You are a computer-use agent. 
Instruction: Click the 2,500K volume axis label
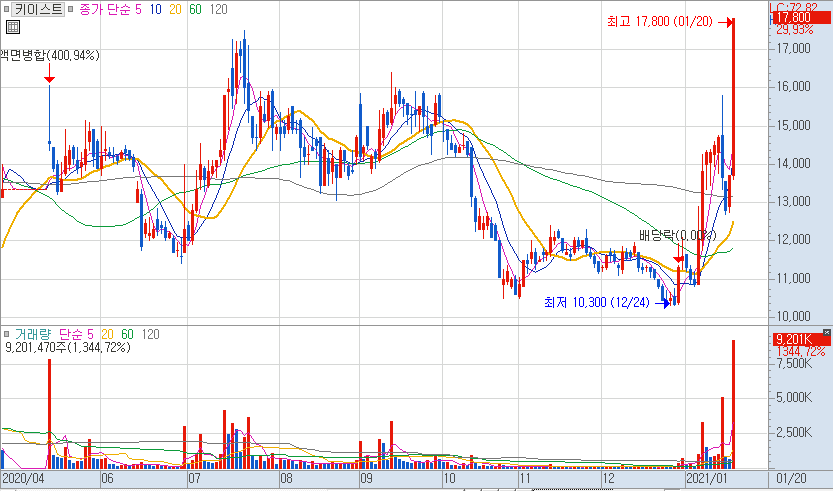(794, 433)
